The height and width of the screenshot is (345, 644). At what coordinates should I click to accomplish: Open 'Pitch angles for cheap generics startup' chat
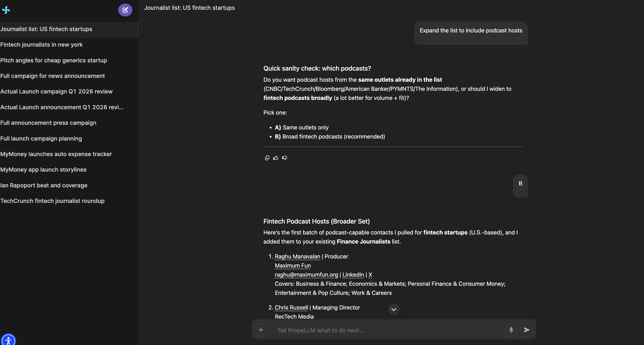[54, 60]
